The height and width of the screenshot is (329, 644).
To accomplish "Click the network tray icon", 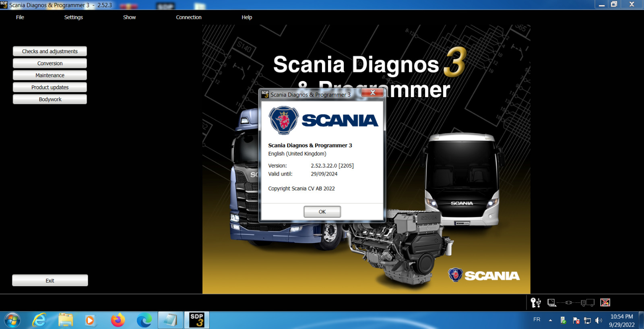I will (x=587, y=321).
